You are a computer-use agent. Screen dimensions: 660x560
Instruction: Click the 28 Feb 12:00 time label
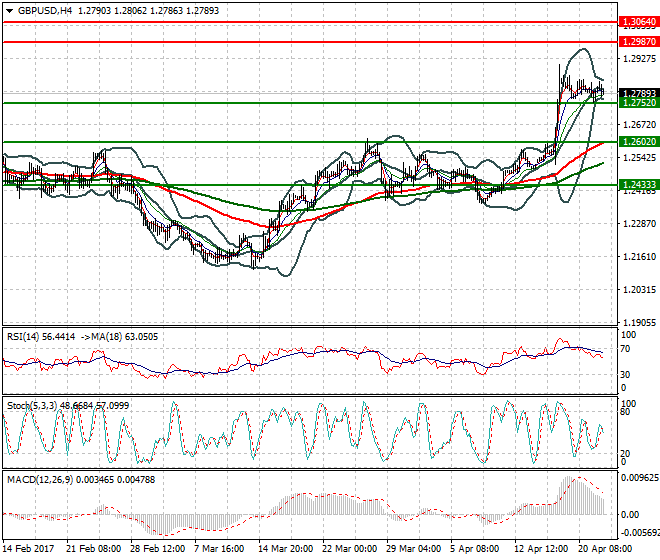(x=157, y=549)
